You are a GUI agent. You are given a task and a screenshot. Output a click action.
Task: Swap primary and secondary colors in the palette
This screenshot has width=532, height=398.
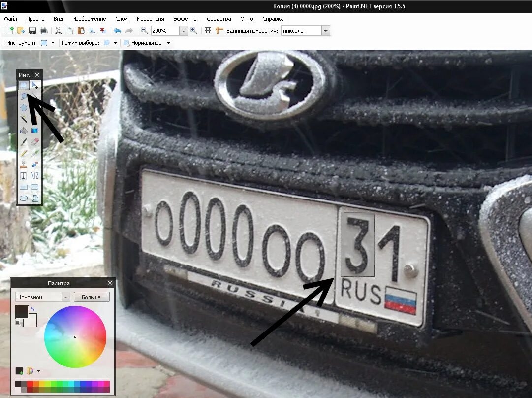click(33, 309)
